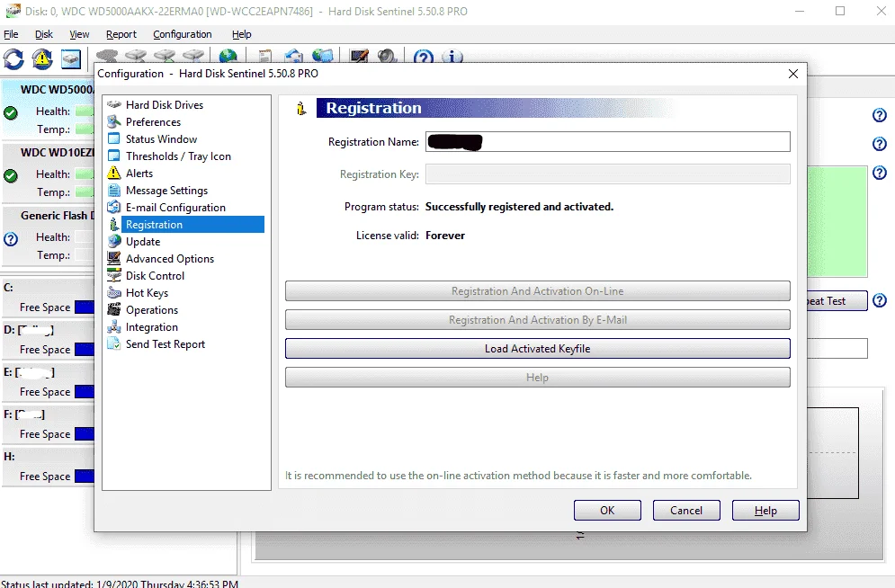This screenshot has height=588, width=895.
Task: Select the Generic Flash disk entry
Action: 48,235
